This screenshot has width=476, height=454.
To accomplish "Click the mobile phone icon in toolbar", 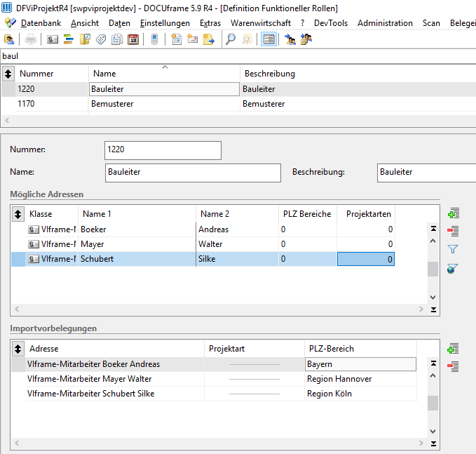I will (154, 39).
